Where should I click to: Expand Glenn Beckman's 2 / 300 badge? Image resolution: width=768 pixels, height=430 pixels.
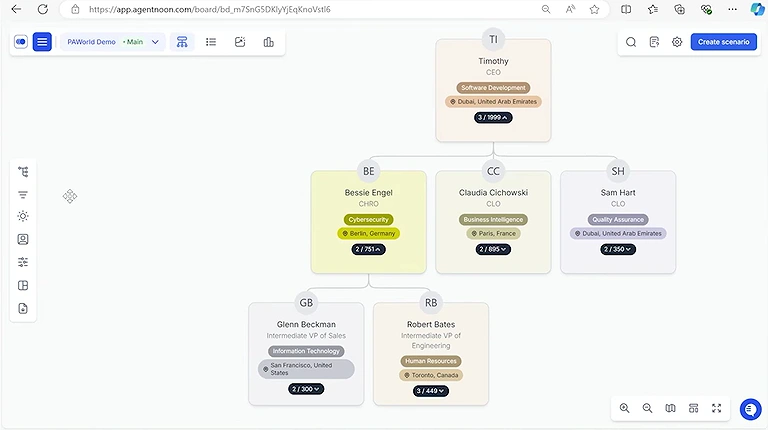pos(306,389)
